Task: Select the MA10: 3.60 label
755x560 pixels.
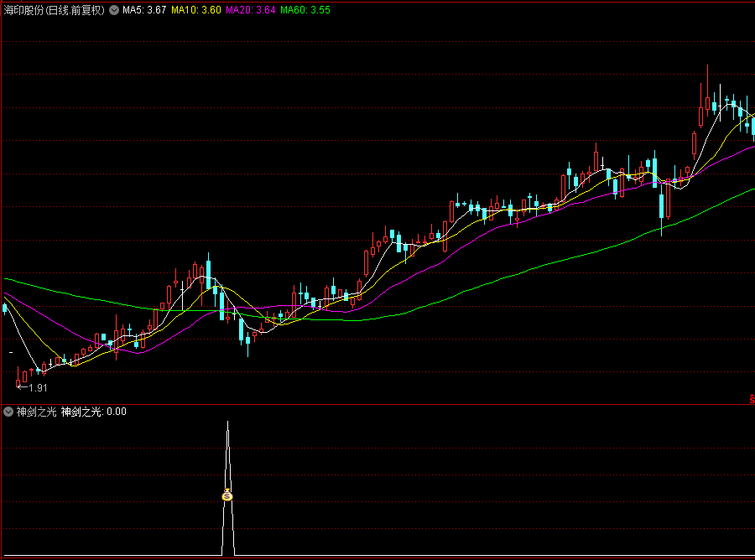Action: point(196,10)
